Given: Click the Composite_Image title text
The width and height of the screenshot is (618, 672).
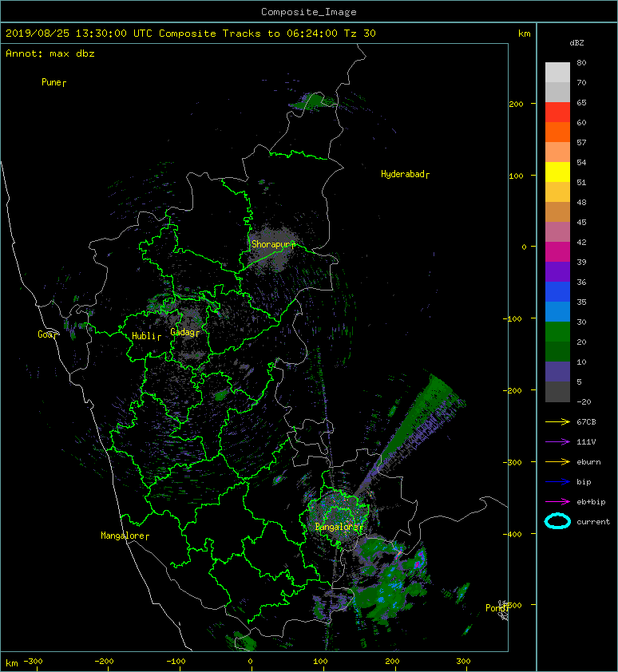Looking at the screenshot, I should (309, 11).
